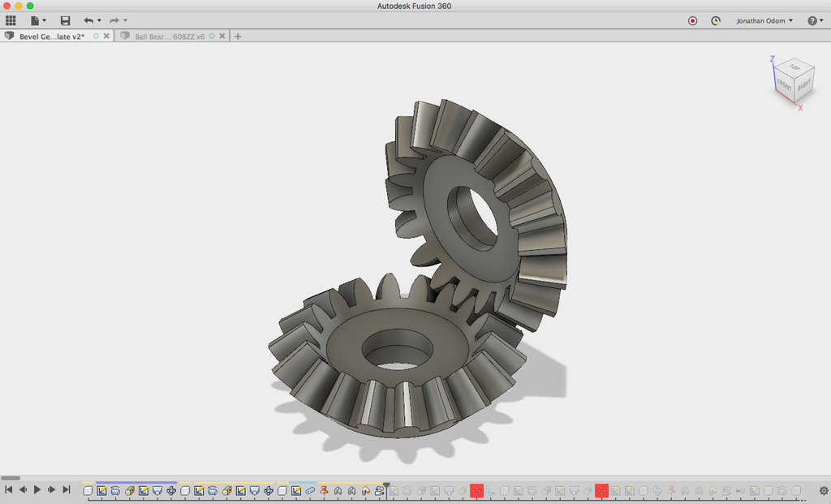Undo the last action

coord(88,20)
